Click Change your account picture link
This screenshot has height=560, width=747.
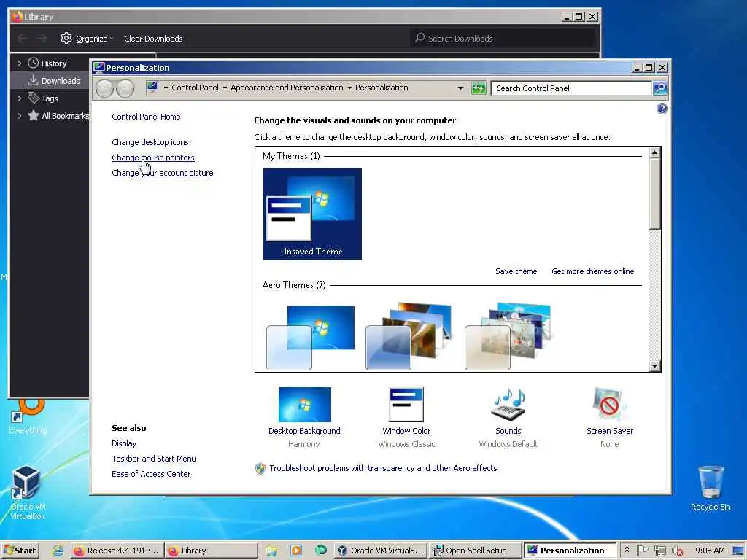pos(163,173)
